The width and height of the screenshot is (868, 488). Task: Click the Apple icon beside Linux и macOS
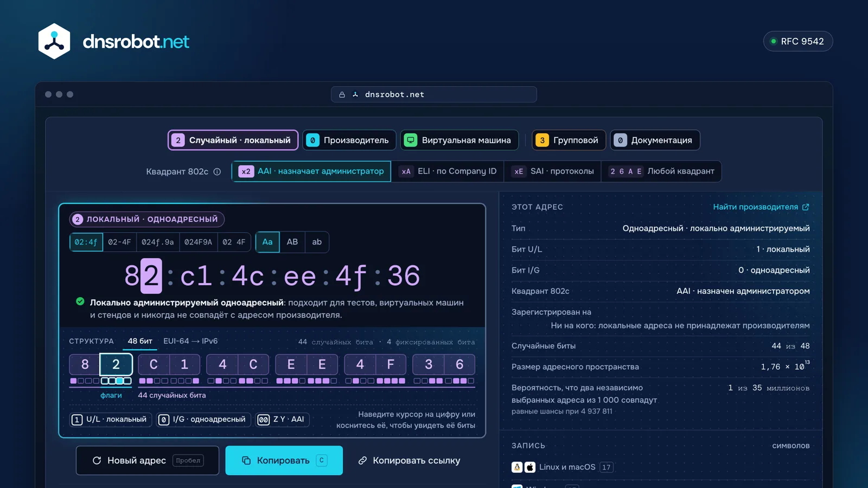pyautogui.click(x=530, y=467)
